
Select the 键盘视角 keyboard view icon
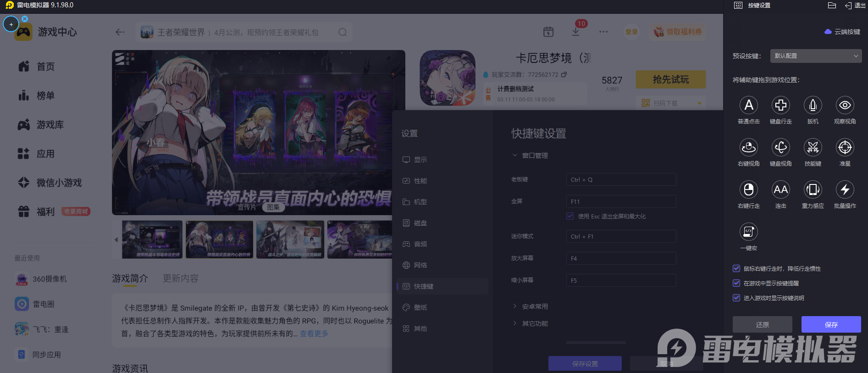pos(781,147)
